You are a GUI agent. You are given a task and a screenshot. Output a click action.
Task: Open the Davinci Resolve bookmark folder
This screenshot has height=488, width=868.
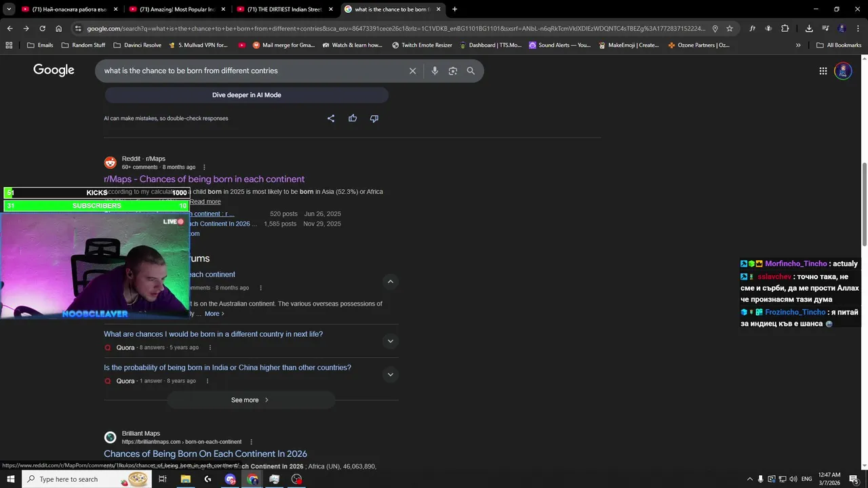point(137,45)
